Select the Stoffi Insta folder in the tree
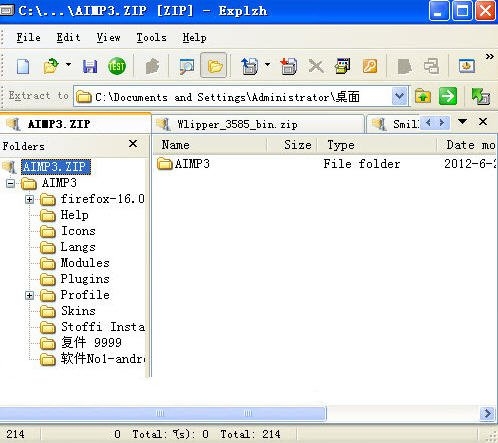 click(x=103, y=327)
